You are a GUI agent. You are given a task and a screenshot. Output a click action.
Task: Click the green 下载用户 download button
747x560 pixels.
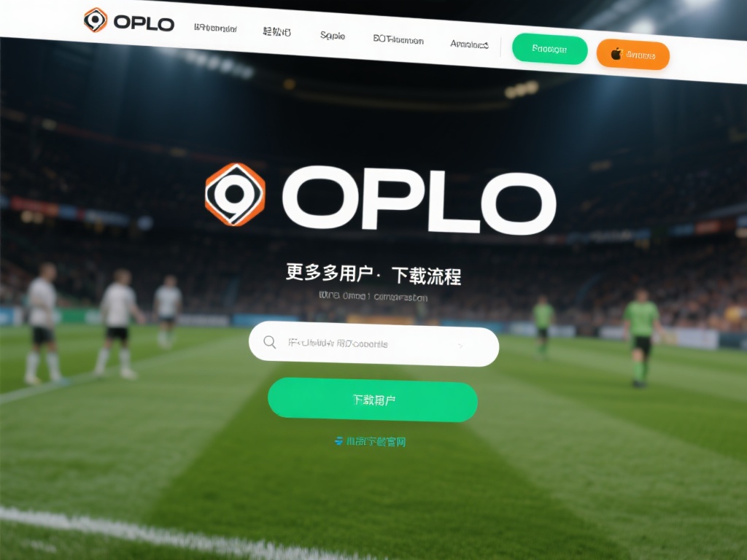click(373, 400)
